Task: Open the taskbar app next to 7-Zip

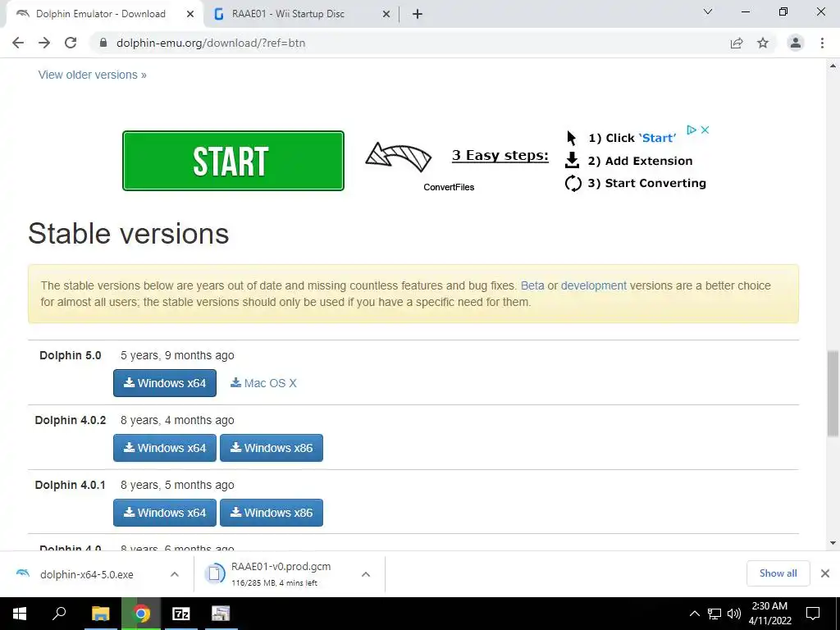Action: (220, 614)
